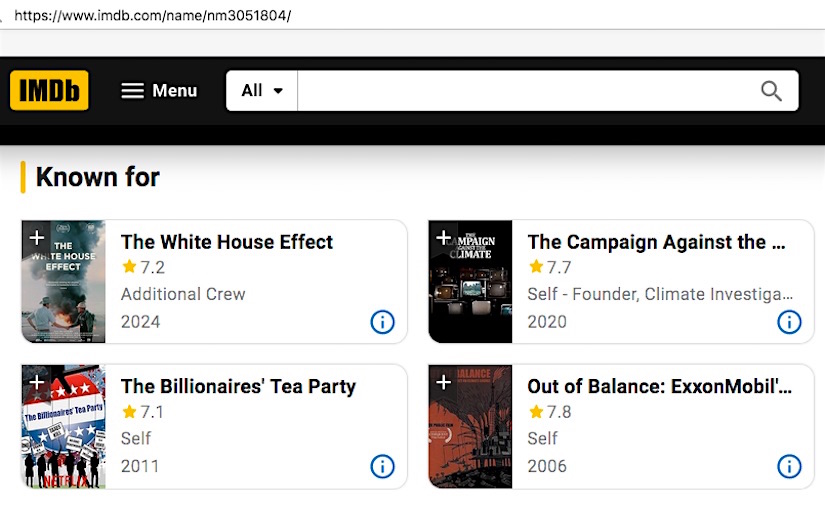Viewport: 825px width, 505px height.
Task: Show info for The Campaign Against the Climate
Action: 789,322
